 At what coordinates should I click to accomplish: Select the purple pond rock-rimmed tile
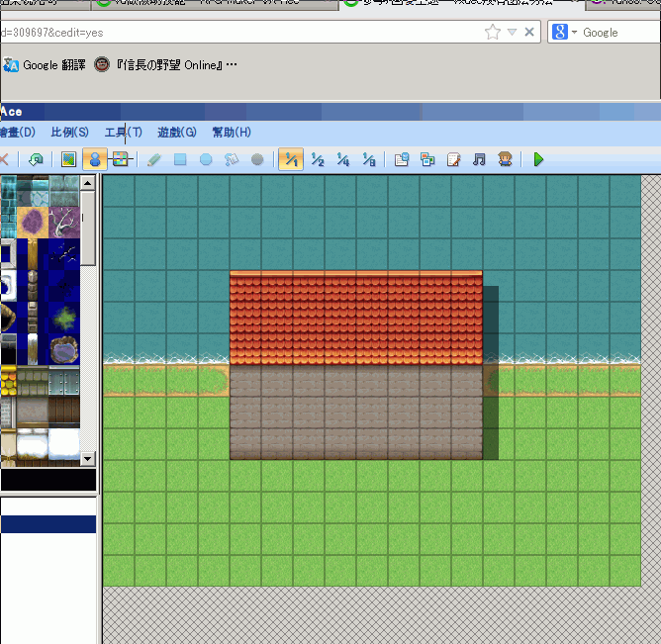click(x=64, y=349)
